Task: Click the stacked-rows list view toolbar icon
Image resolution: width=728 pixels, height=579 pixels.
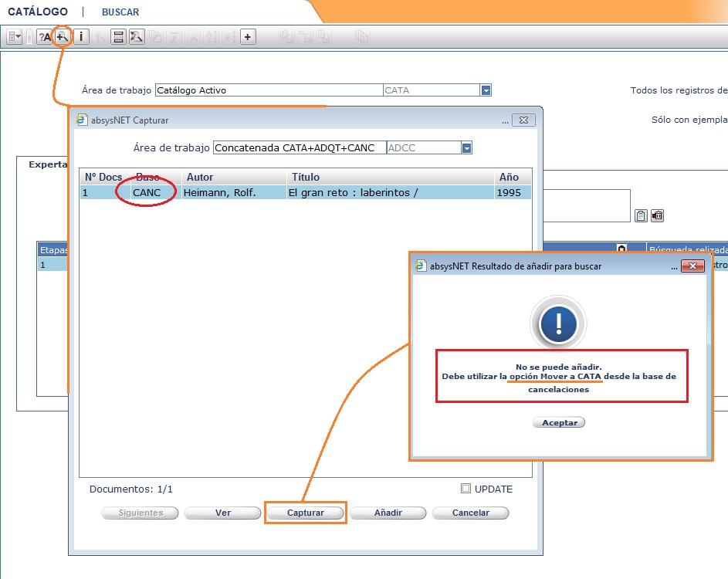Action: coord(118,36)
